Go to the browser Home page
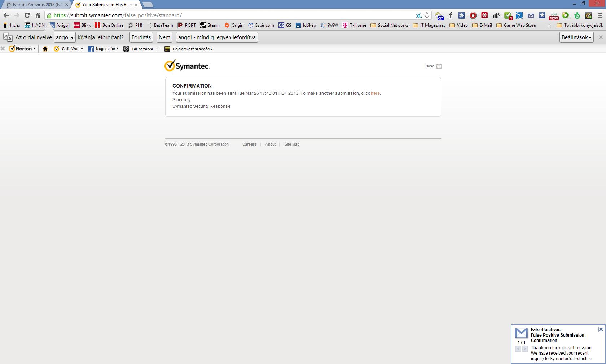The image size is (606, 364). coord(38,15)
